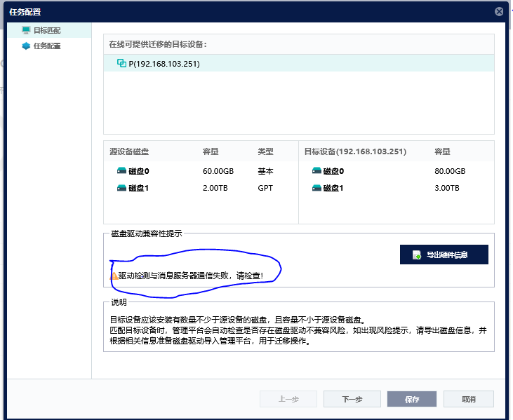513x420 pixels.
Task: Go to next step with 下一步
Action: coord(352,399)
